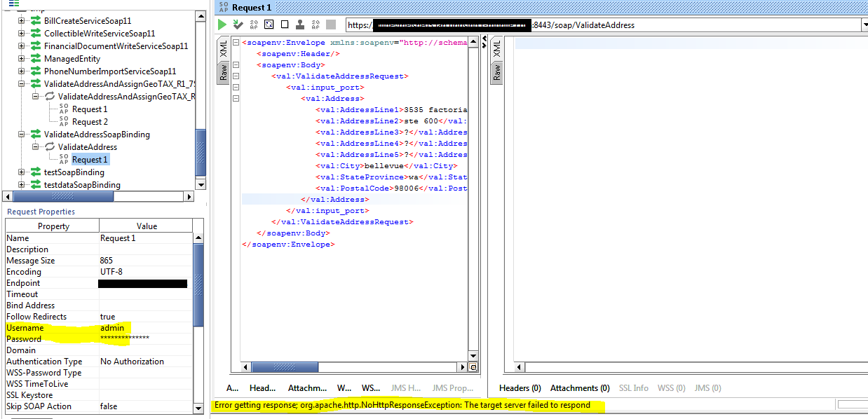The width and height of the screenshot is (868, 419).
Task: Click the Request 2 SOAP icon
Action: pos(65,121)
